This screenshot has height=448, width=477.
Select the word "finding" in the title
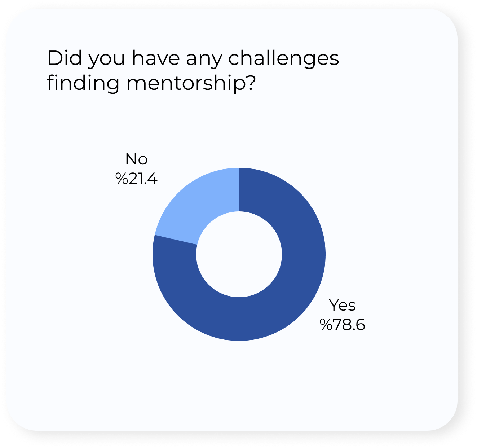click(x=83, y=83)
